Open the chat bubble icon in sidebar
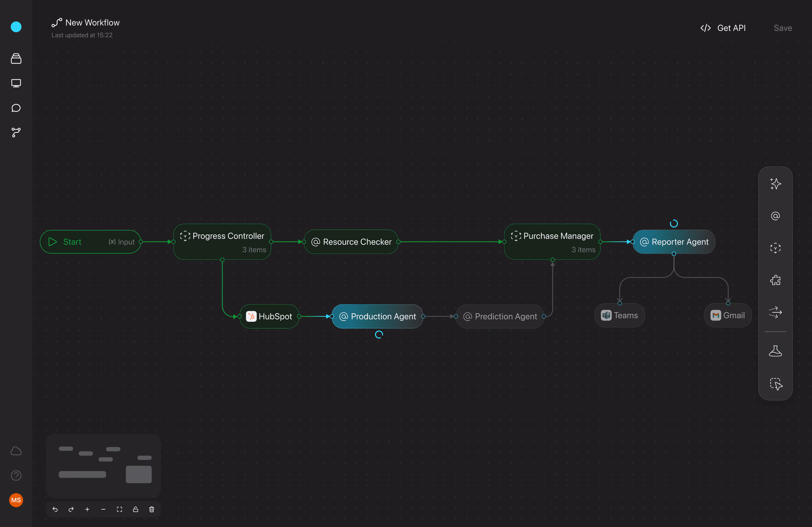 coord(16,108)
